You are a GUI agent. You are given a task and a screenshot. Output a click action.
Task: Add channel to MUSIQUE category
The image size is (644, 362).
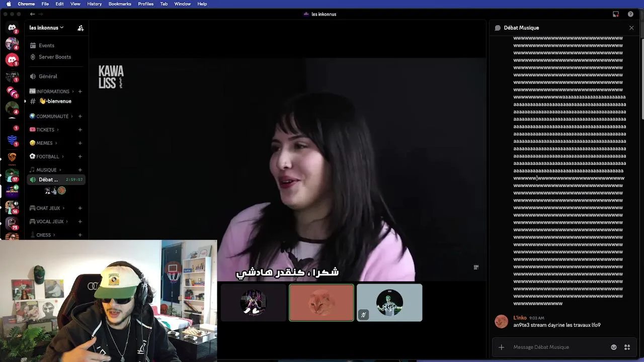pos(80,170)
